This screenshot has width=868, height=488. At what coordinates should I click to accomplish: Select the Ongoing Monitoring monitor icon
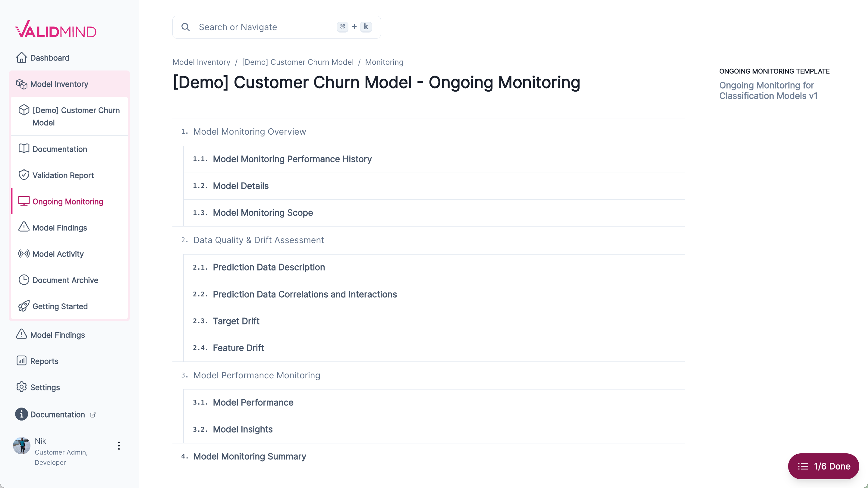coord(24,201)
